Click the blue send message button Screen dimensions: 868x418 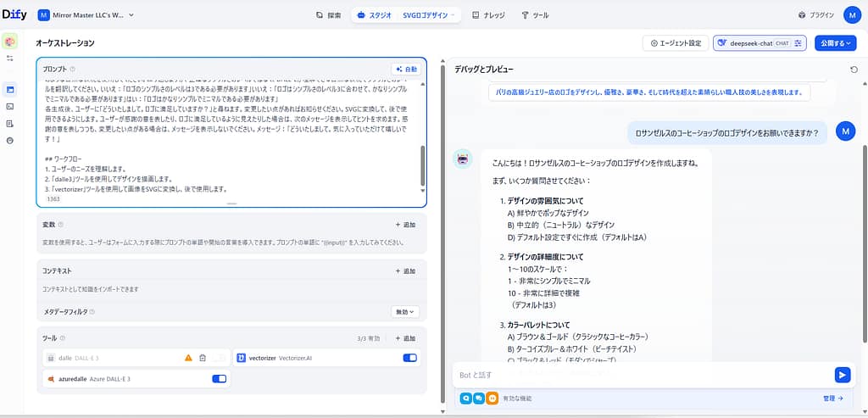[842, 375]
